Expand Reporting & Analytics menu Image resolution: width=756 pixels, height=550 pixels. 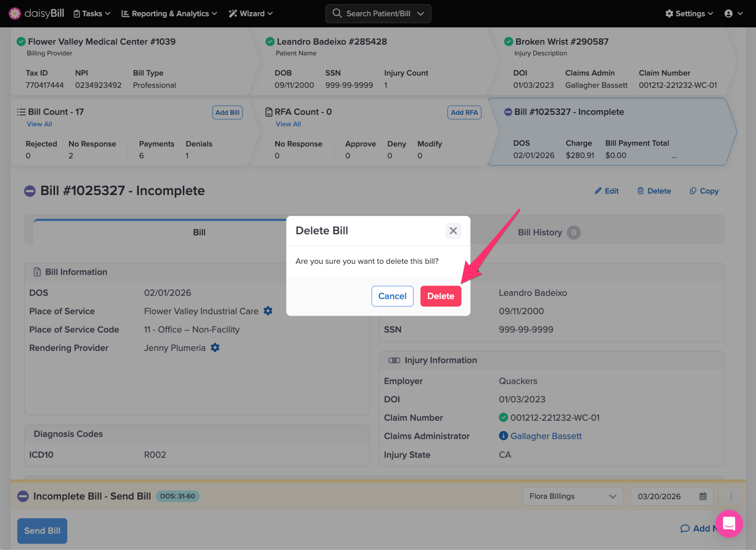pos(169,14)
